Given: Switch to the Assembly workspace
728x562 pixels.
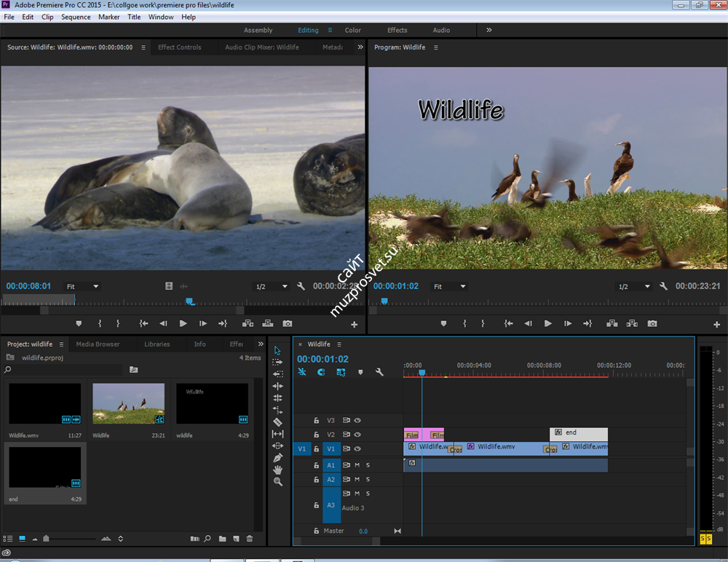Looking at the screenshot, I should pyautogui.click(x=258, y=30).
